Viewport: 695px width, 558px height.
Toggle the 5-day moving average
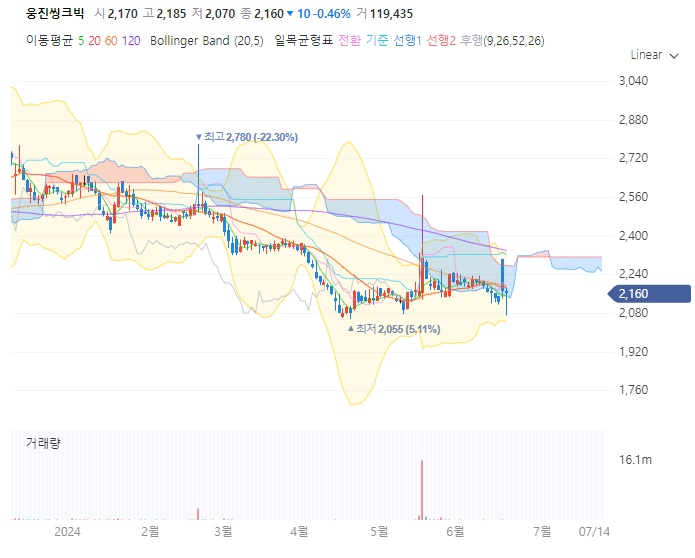click(81, 41)
